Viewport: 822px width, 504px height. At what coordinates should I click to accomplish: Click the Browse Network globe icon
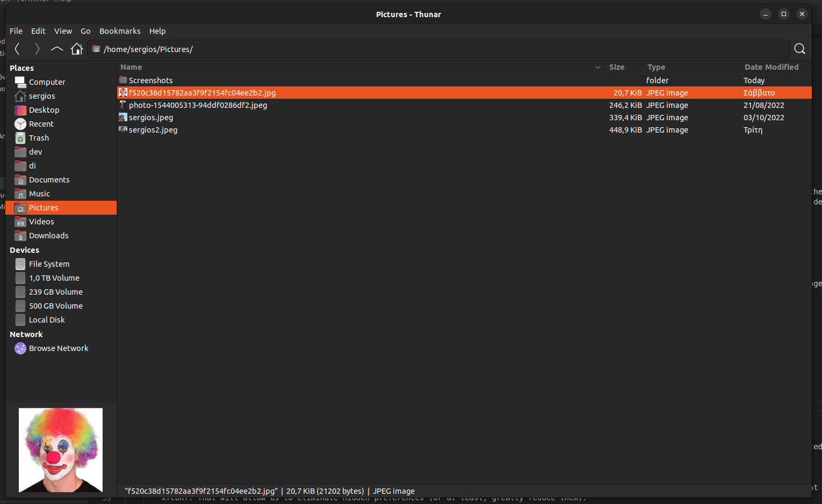(20, 348)
